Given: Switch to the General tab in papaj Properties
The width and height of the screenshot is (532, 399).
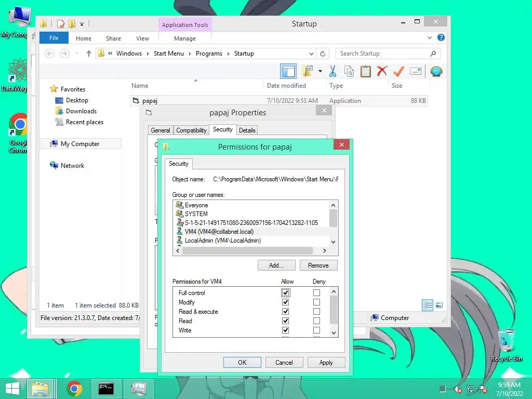Looking at the screenshot, I should coord(161,130).
